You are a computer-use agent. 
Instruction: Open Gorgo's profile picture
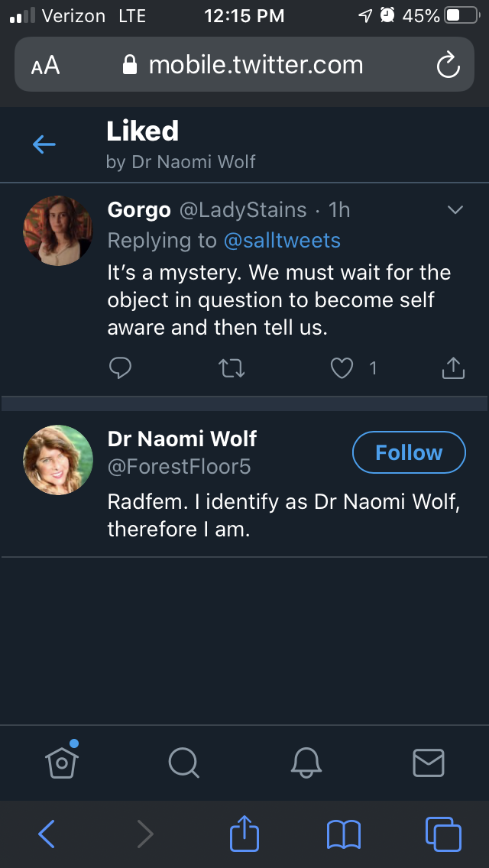(58, 232)
